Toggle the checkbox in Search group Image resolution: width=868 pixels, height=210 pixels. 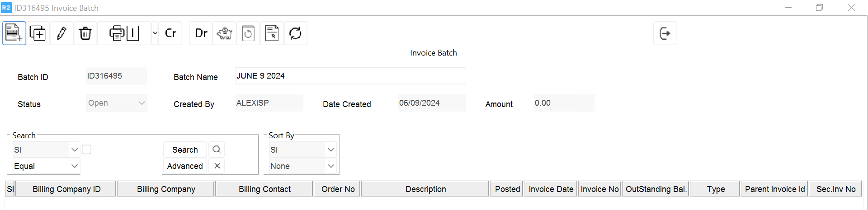click(87, 149)
